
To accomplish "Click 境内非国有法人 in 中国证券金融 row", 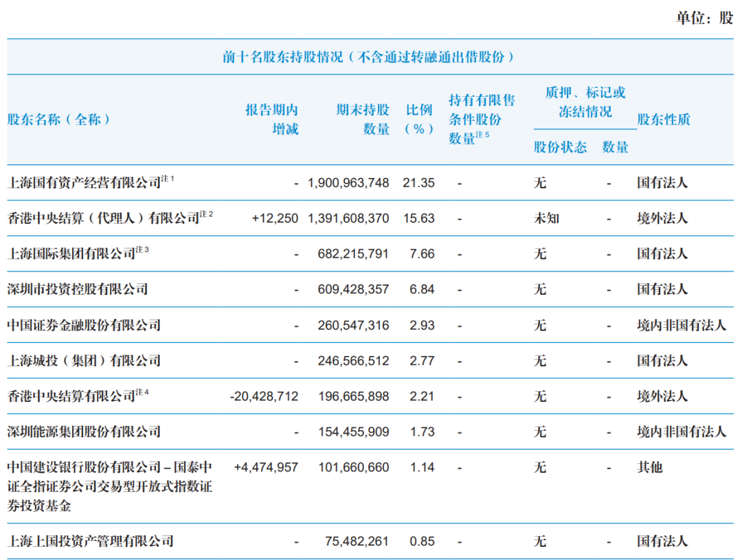I will coord(682,325).
